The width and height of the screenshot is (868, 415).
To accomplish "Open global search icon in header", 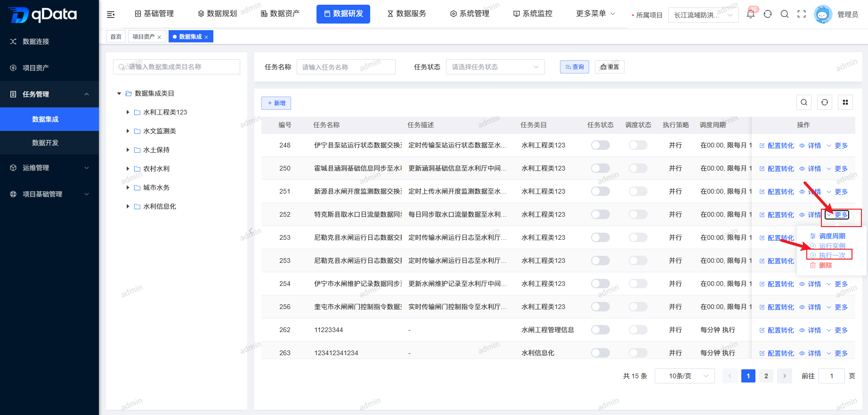I will click(x=785, y=14).
